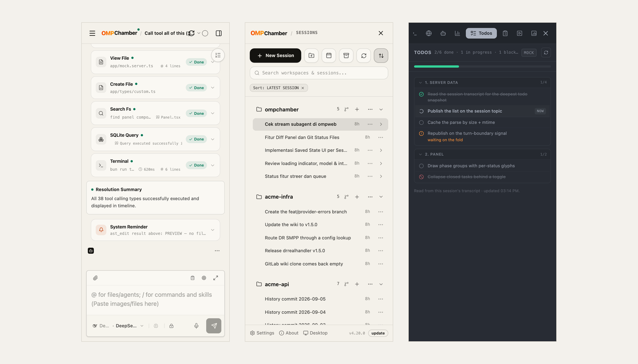
Task: Send the message with the paper plane button
Action: click(214, 326)
